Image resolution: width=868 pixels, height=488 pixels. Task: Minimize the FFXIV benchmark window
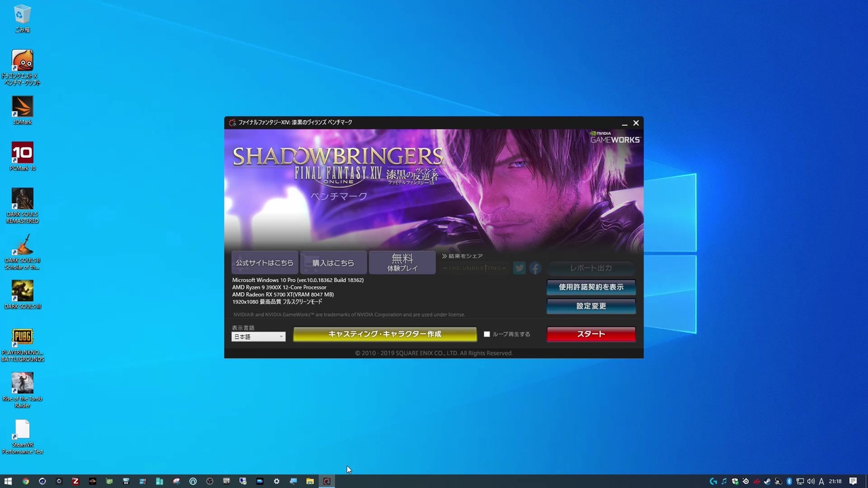point(625,123)
